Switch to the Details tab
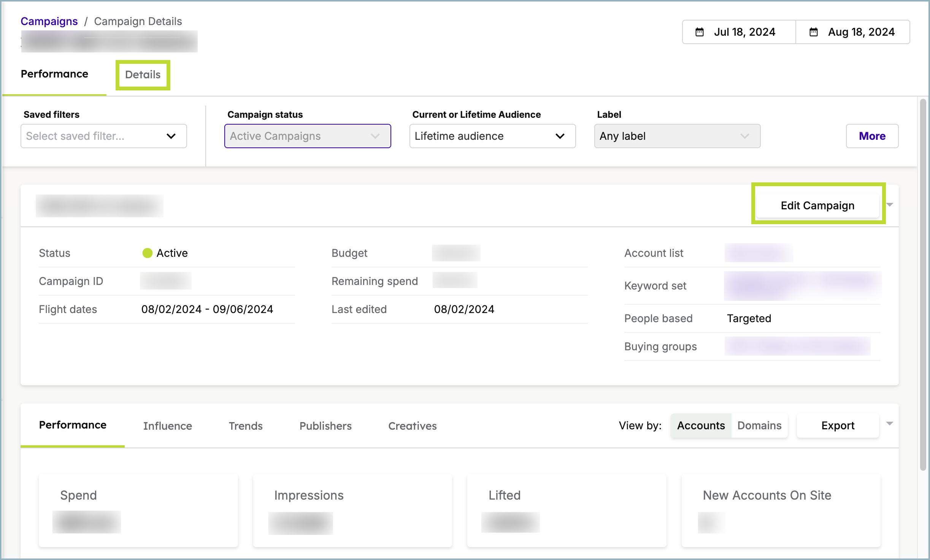Image resolution: width=930 pixels, height=560 pixels. (x=143, y=74)
